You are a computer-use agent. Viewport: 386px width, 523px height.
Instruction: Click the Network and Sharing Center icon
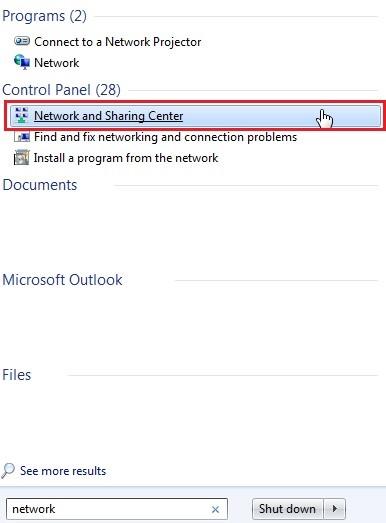22,115
